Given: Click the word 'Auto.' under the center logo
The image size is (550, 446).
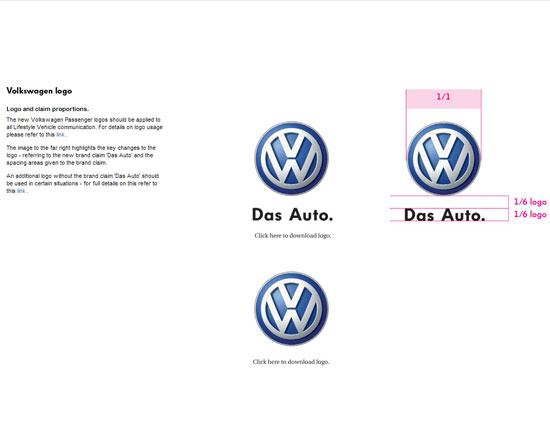Looking at the screenshot, I should (311, 215).
